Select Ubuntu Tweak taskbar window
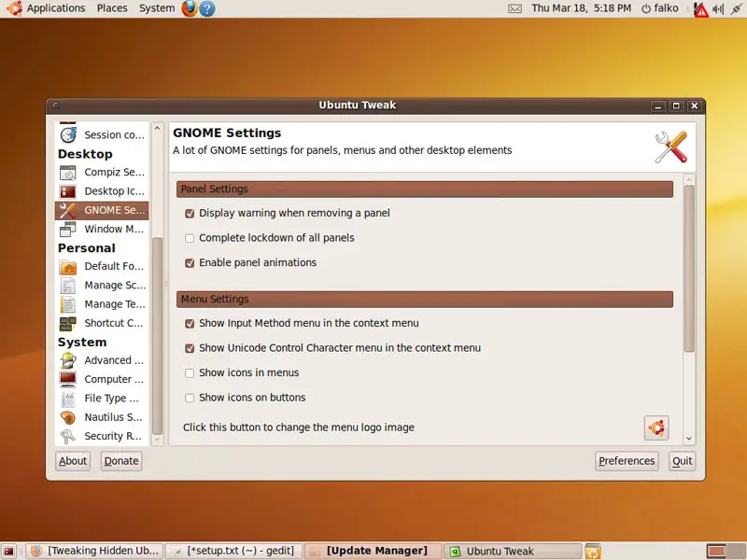 (x=513, y=552)
